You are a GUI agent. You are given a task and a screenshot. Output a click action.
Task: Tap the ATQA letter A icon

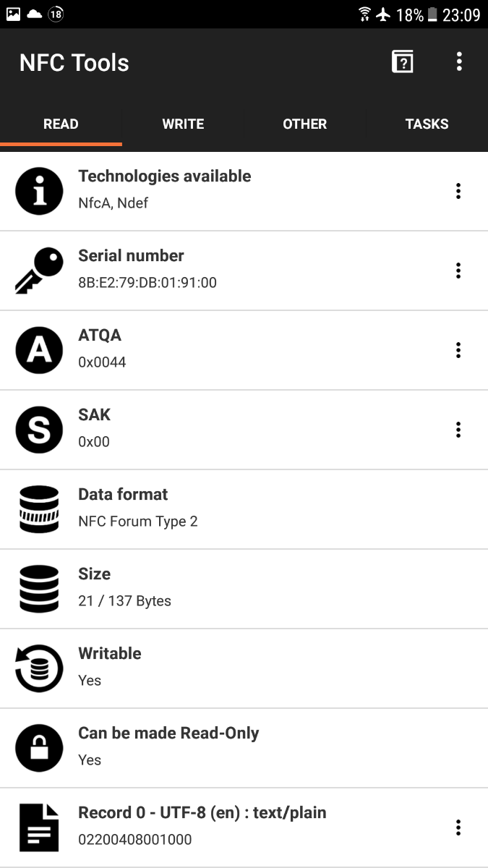click(x=39, y=350)
